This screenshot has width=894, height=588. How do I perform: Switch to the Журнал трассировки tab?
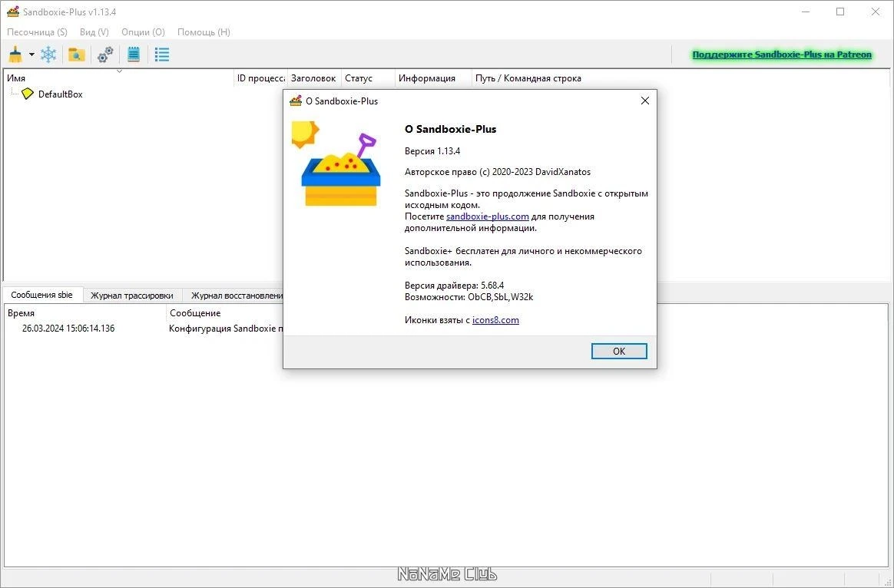point(131,295)
